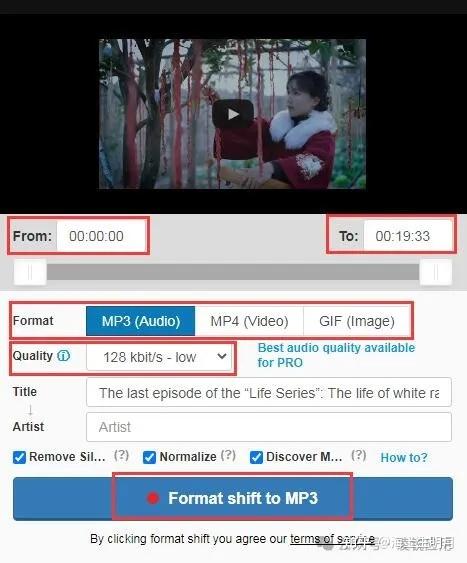Open help icon beside Discover Metadata
The height and width of the screenshot is (563, 467).
[x=359, y=455]
